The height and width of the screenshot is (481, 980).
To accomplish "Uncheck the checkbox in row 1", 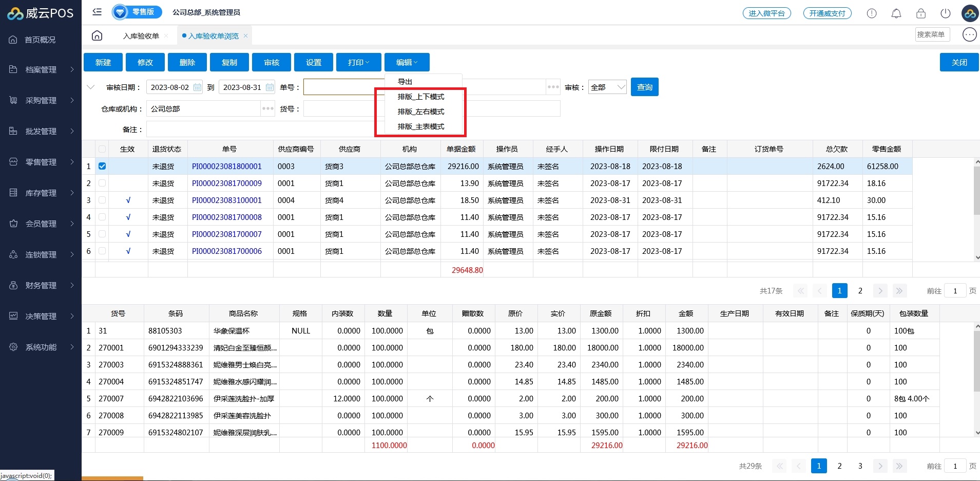I will point(102,166).
